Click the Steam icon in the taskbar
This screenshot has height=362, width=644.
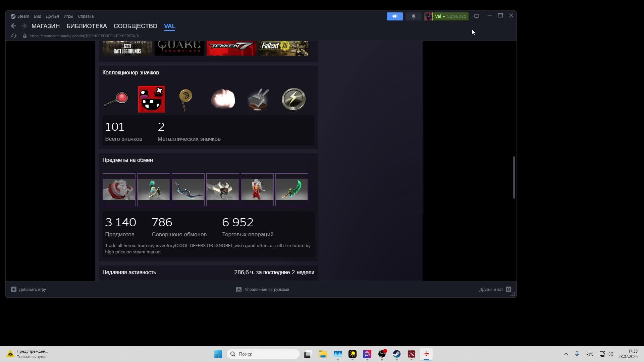(397, 354)
